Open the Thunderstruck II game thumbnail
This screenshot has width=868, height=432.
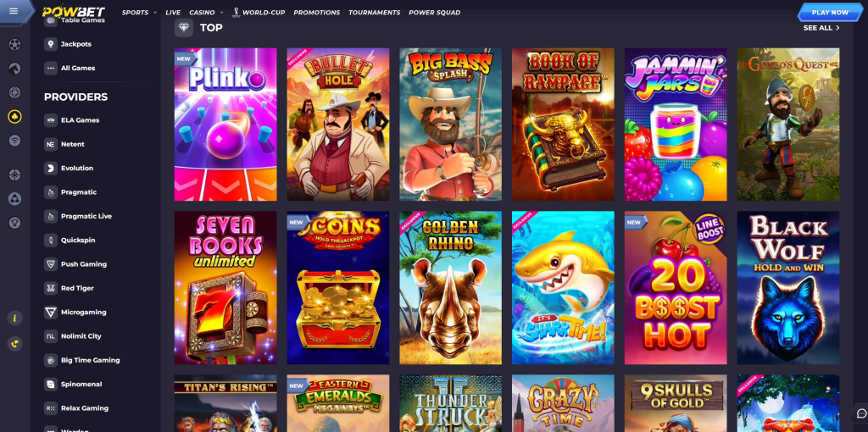[x=451, y=403]
